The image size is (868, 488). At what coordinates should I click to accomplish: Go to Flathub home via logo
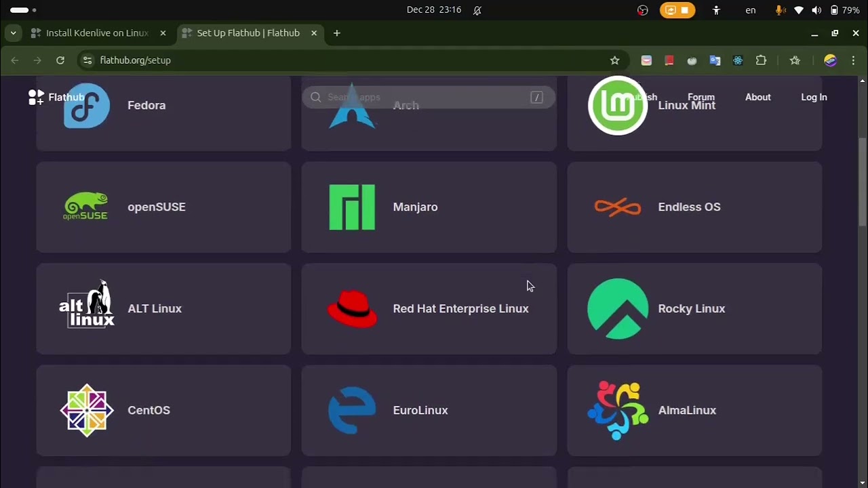pos(56,97)
